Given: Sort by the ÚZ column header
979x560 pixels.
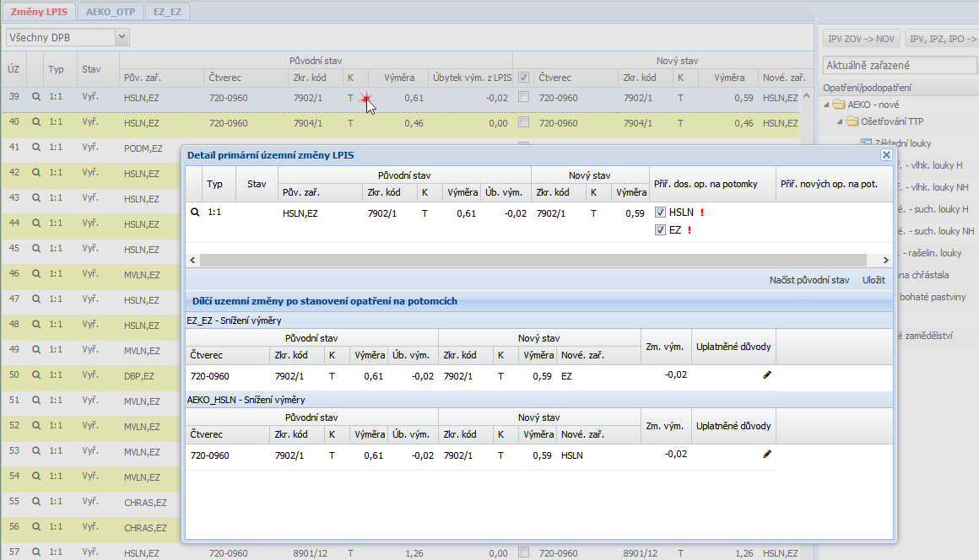Looking at the screenshot, I should pyautogui.click(x=14, y=68).
